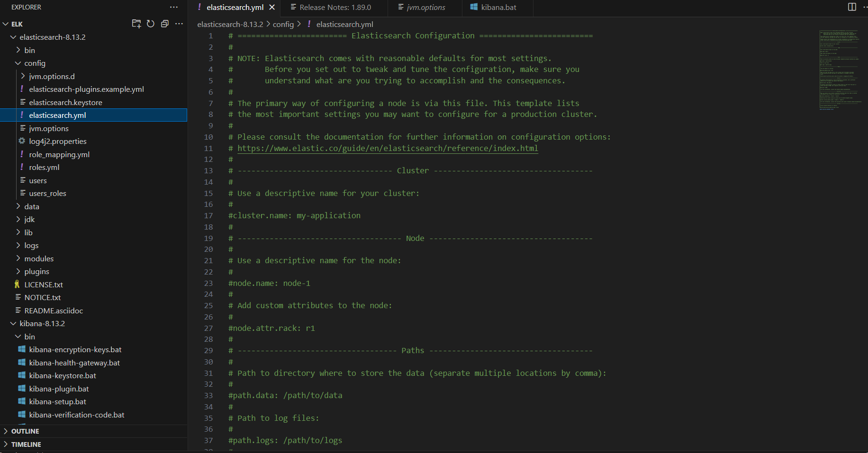868x453 pixels.
Task: Switch to the jvm.options tab
Action: tap(425, 7)
